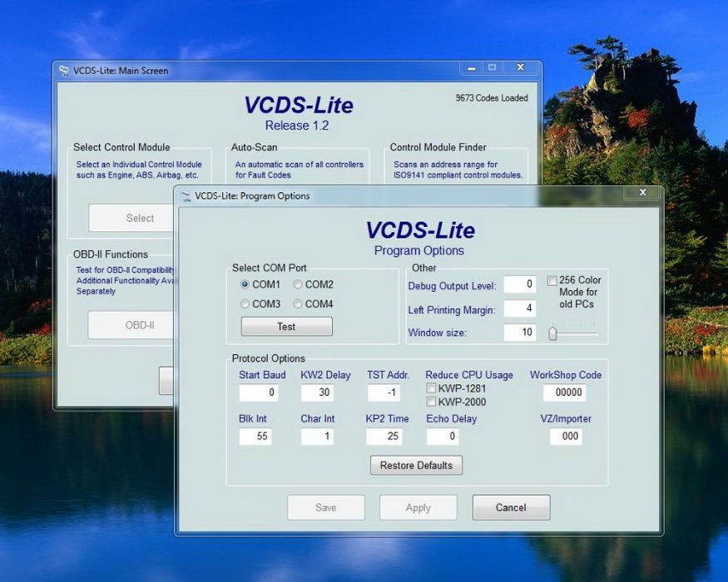
Task: Click the 'Program Options' subtitle text
Action: point(418,250)
